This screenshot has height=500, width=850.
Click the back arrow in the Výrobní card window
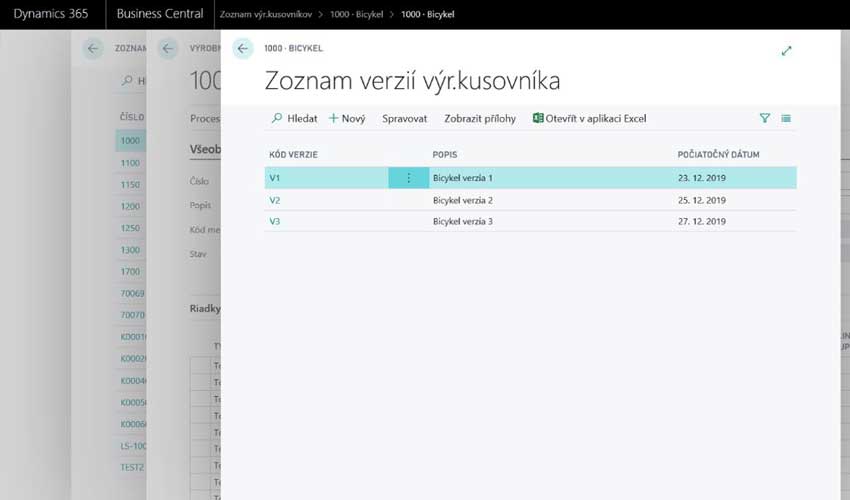(x=168, y=48)
